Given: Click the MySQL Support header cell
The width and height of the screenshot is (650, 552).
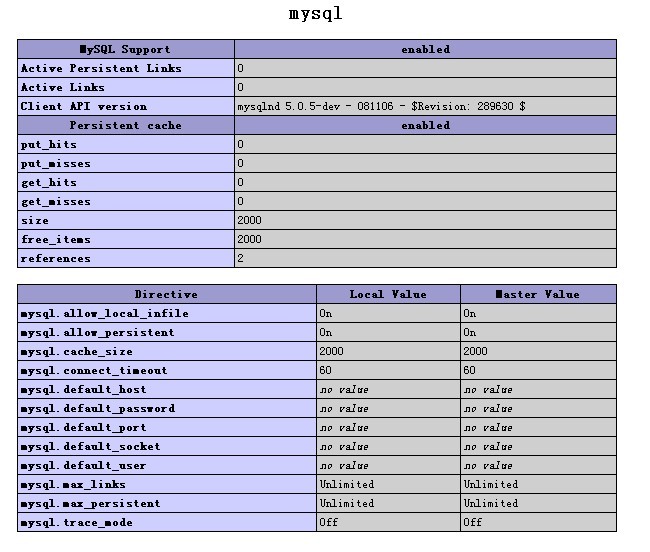Looking at the screenshot, I should pos(126,49).
